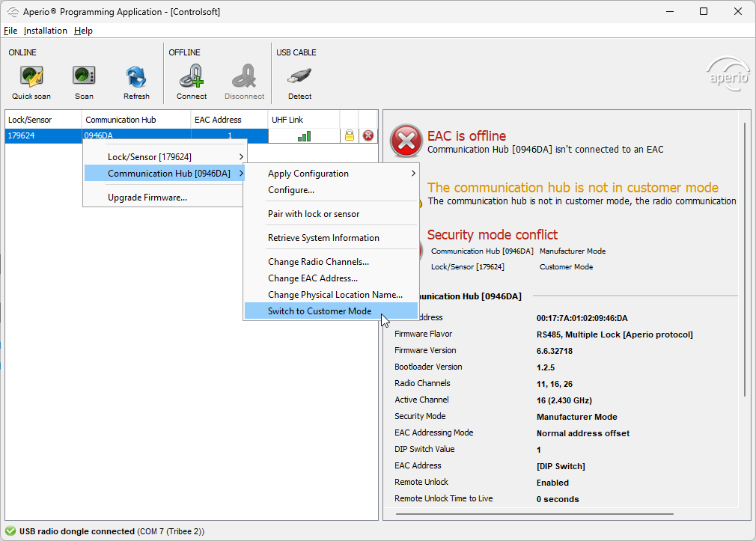Start a full Scan
756x541 pixels.
tap(84, 82)
